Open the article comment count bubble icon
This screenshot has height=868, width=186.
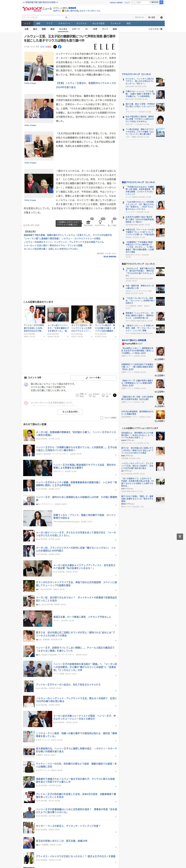tap(43, 47)
